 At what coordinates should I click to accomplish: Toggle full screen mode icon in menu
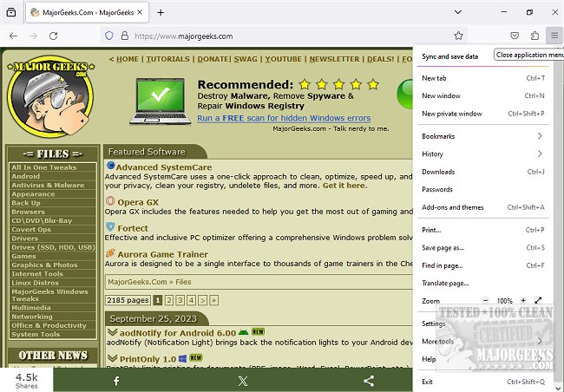pos(538,300)
